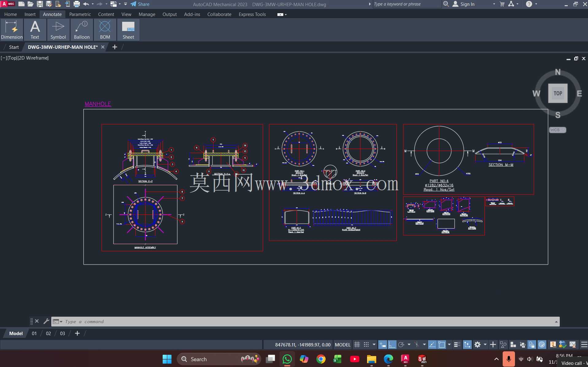Expand the object snap options arrow
The width and height of the screenshot is (588, 367).
[449, 345]
